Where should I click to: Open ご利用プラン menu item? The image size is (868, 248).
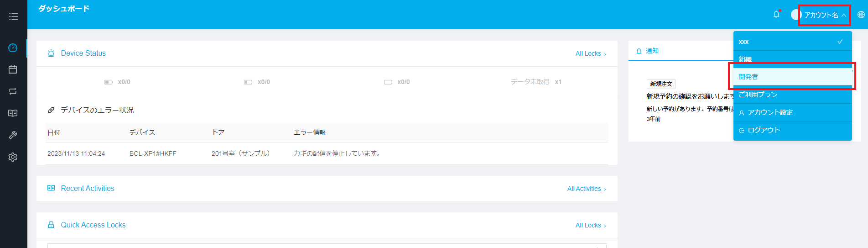click(792, 95)
